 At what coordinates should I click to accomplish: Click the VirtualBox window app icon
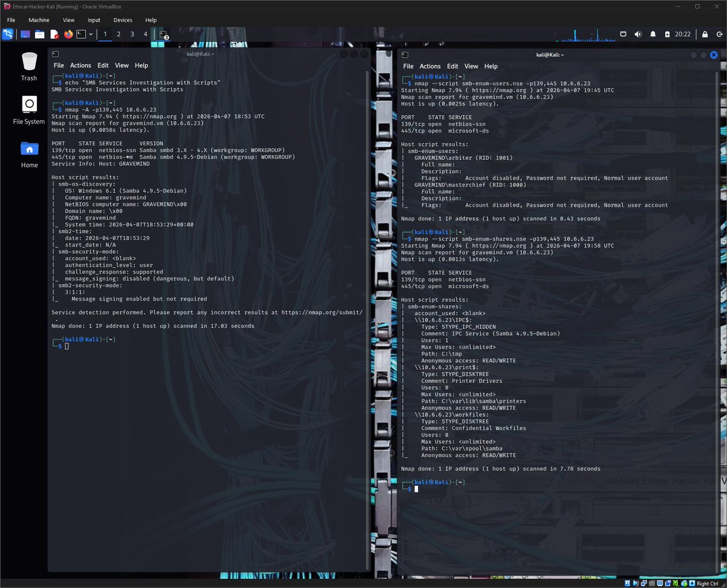coord(7,6)
